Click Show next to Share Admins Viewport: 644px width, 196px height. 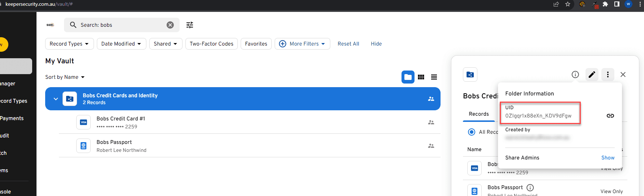[x=607, y=158]
